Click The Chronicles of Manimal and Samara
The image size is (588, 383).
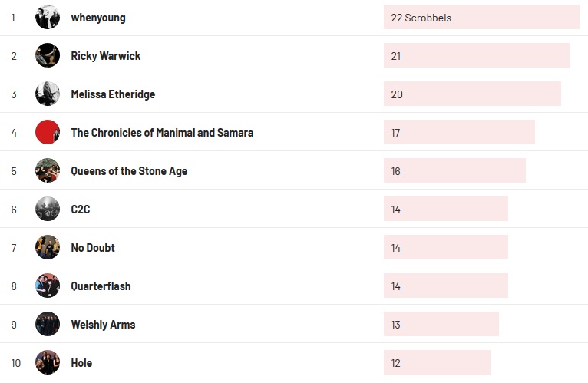(162, 133)
